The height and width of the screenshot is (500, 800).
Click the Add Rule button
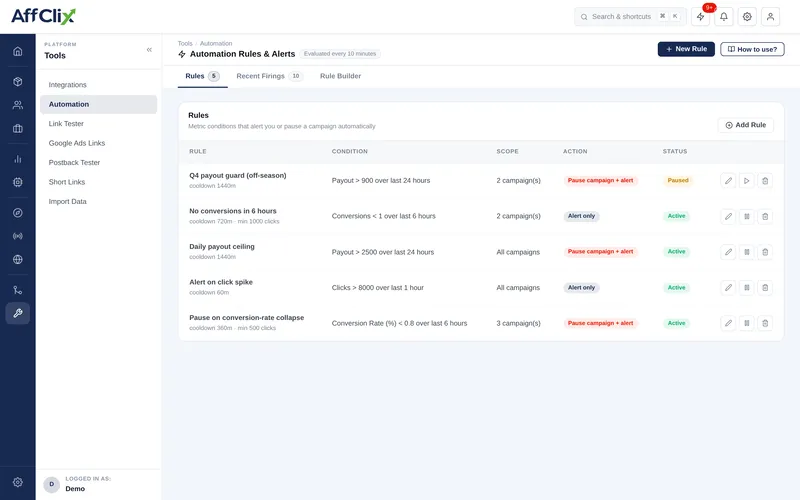[745, 125]
